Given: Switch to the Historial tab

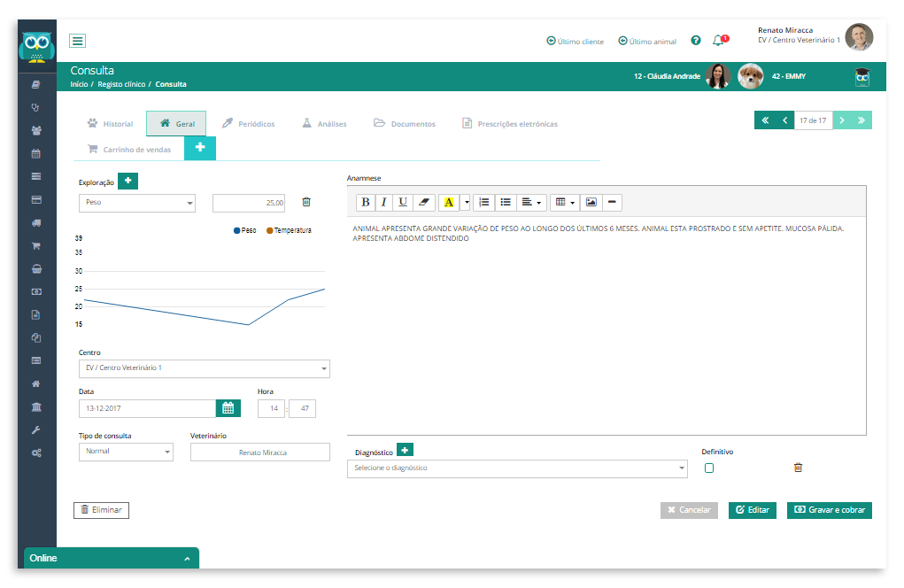Looking at the screenshot, I should [110, 123].
